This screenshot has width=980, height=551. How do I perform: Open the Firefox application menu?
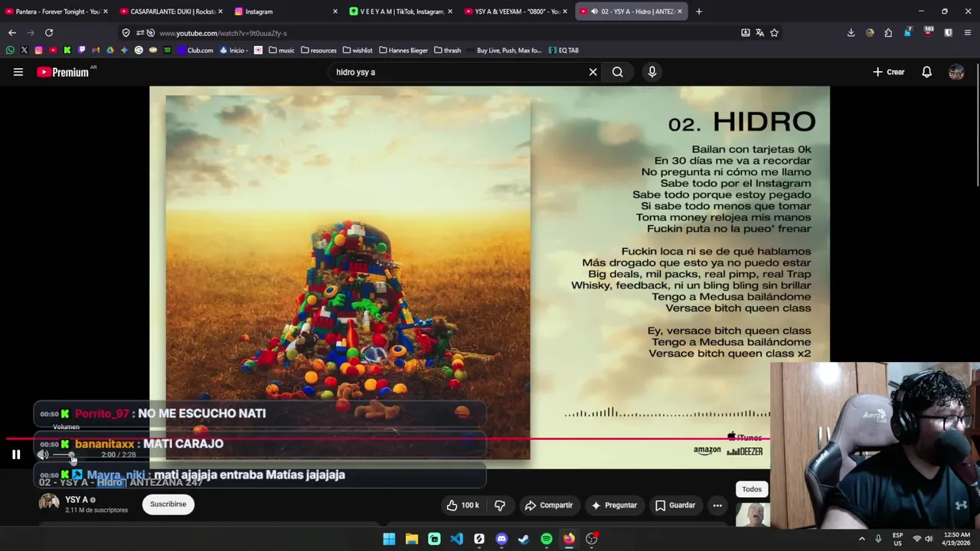(968, 33)
